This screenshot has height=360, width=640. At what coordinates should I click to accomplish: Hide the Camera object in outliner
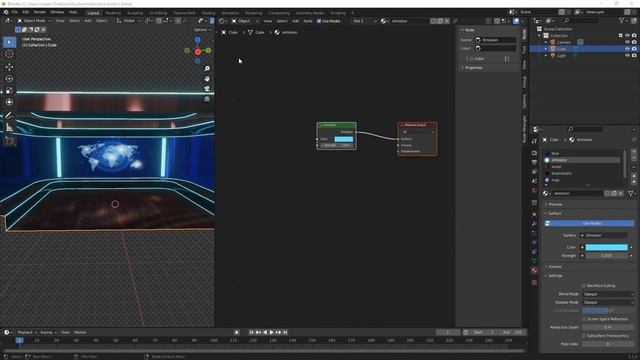tap(627, 42)
